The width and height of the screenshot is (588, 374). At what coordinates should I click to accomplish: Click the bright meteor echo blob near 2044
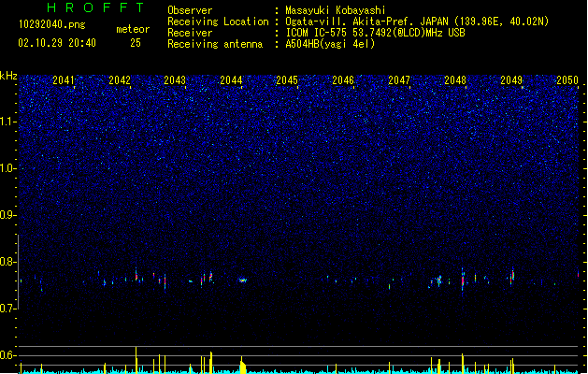click(243, 280)
